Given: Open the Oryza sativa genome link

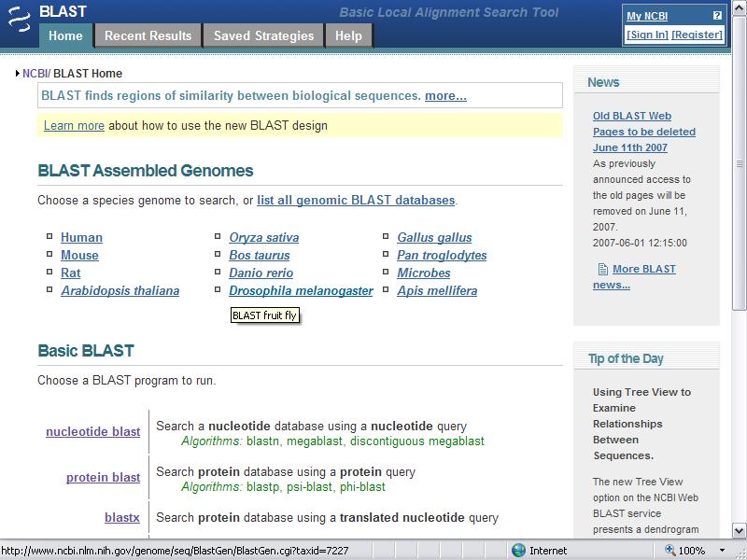Looking at the screenshot, I should coord(264,237).
